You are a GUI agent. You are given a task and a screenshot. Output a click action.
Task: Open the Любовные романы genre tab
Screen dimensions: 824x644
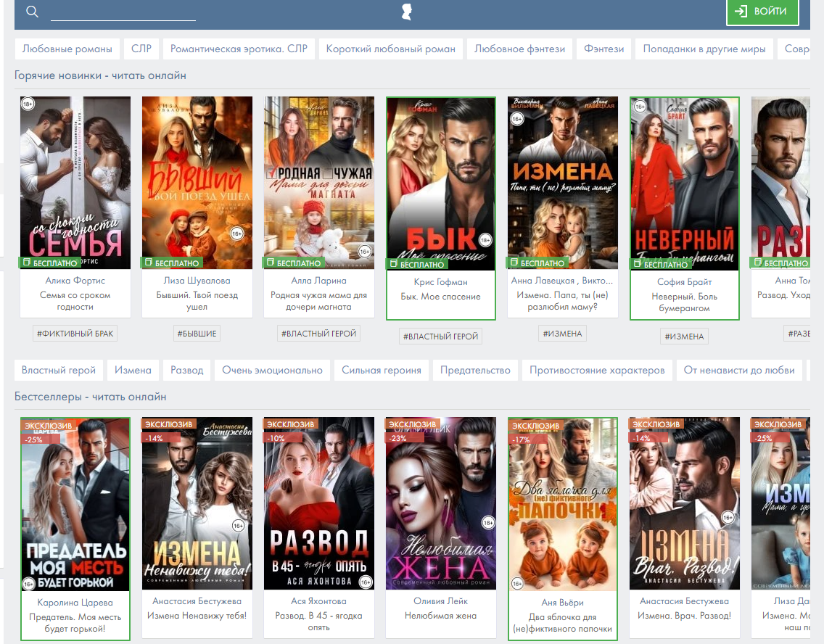(67, 49)
